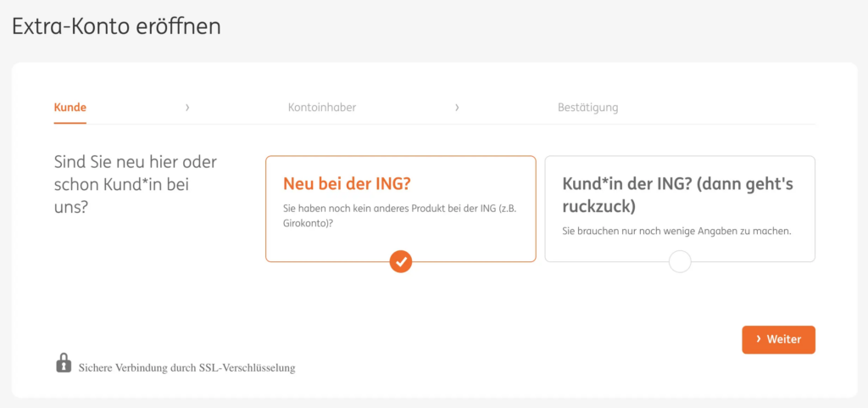Click the orange underline beneath the Kunde step

tap(70, 123)
